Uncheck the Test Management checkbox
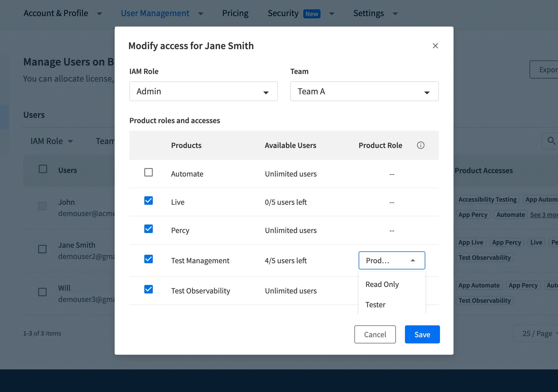 click(149, 259)
